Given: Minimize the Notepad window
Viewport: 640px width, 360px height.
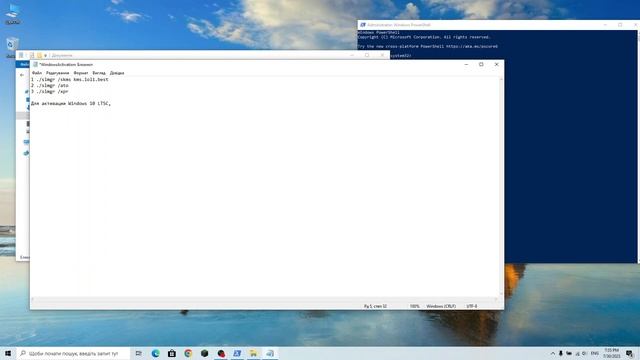Looking at the screenshot, I should [466, 64].
